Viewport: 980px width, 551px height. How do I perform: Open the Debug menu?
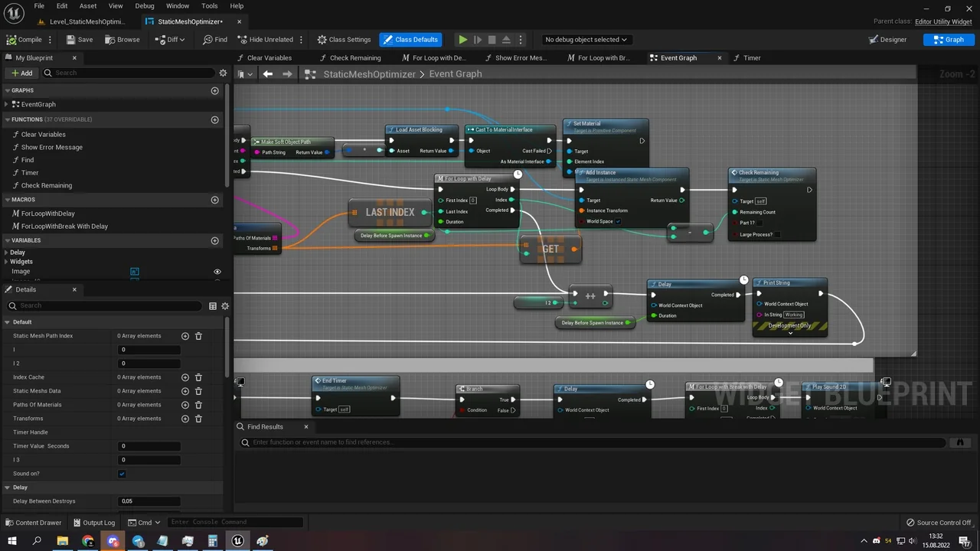pos(144,5)
